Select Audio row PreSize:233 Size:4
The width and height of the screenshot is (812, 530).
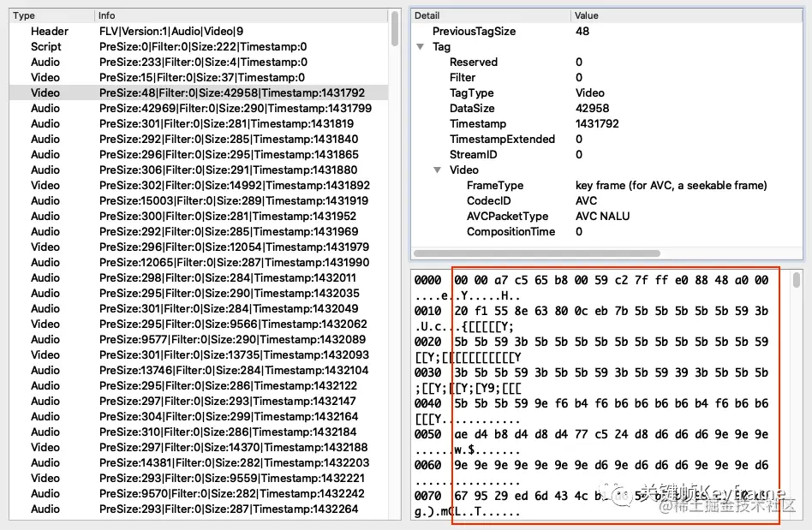[x=199, y=63]
